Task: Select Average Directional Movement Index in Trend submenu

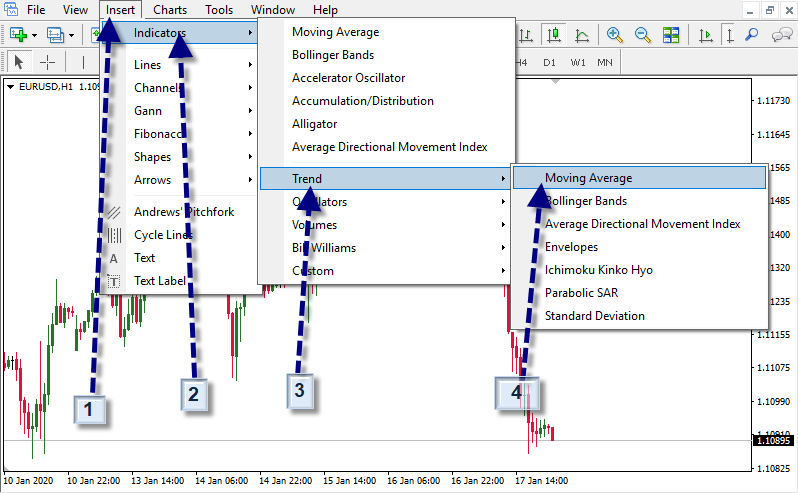Action: pyautogui.click(x=639, y=223)
